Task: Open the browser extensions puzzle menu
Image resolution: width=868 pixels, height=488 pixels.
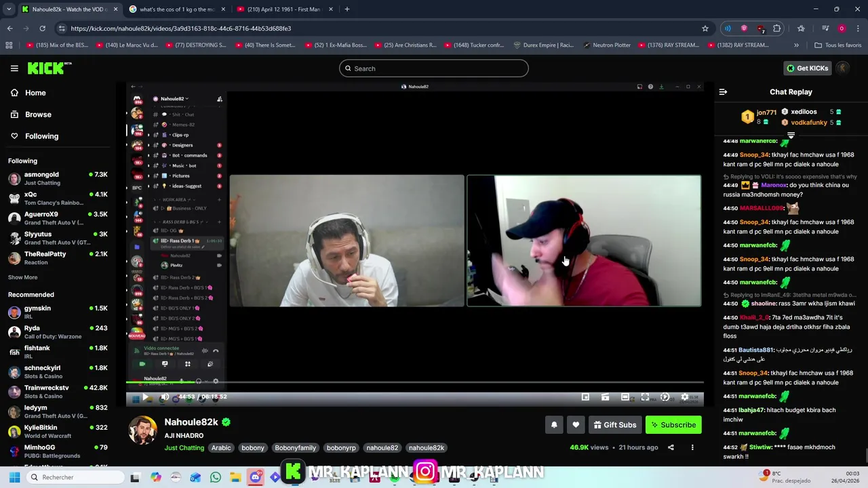Action: coord(776,28)
